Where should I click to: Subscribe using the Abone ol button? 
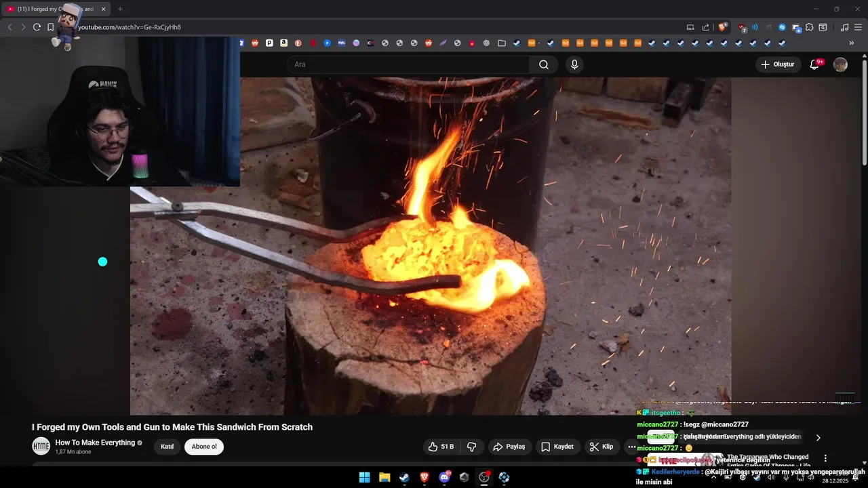pyautogui.click(x=204, y=447)
